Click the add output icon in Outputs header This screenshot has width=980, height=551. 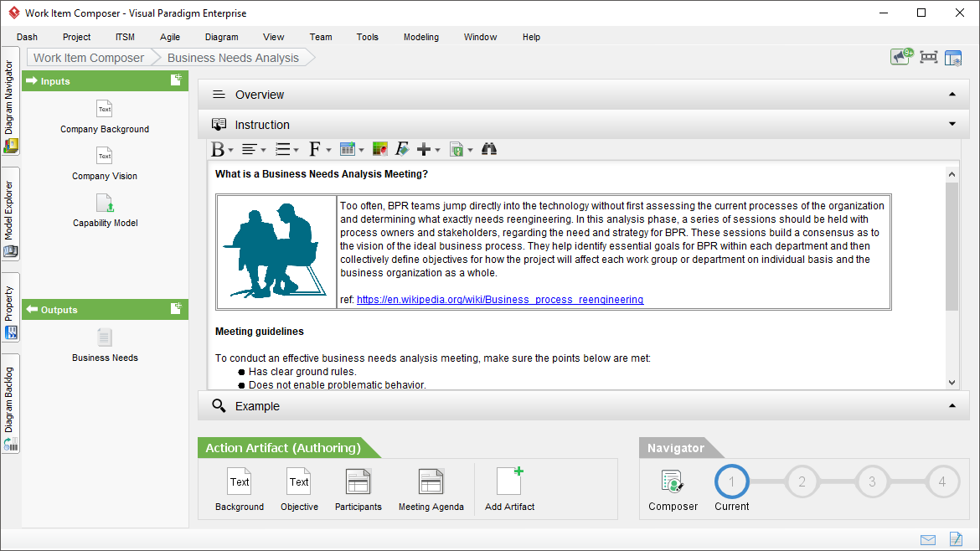(x=176, y=309)
